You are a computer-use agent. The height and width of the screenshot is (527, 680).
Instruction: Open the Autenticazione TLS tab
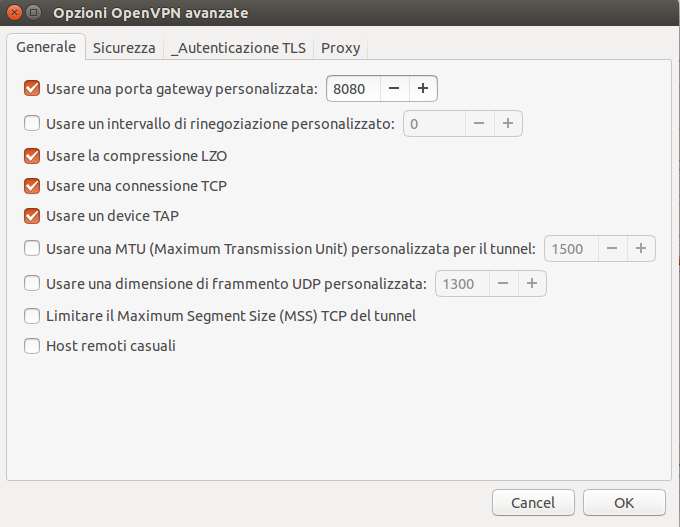click(238, 48)
